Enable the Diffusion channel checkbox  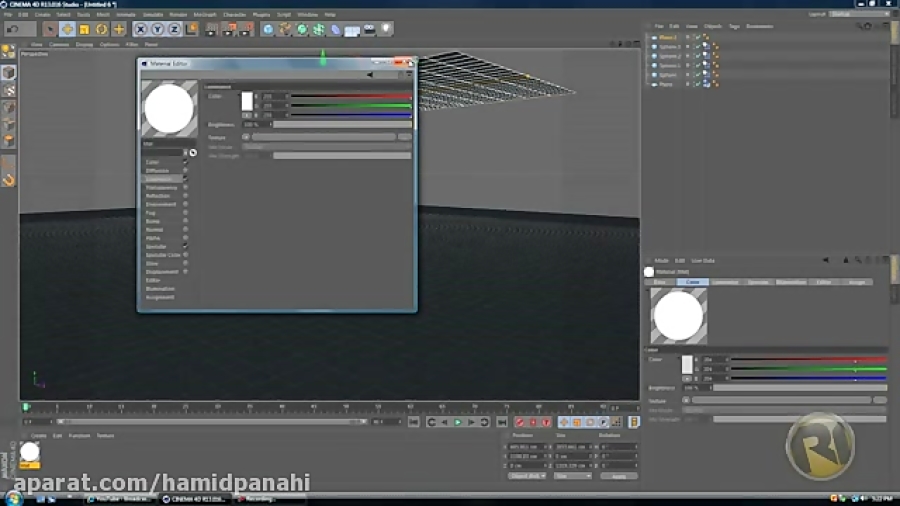[185, 170]
